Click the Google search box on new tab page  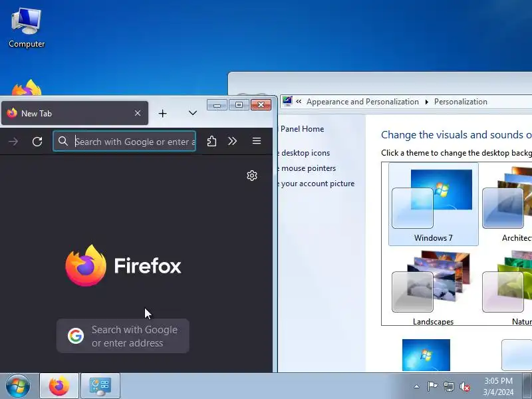[x=123, y=336]
